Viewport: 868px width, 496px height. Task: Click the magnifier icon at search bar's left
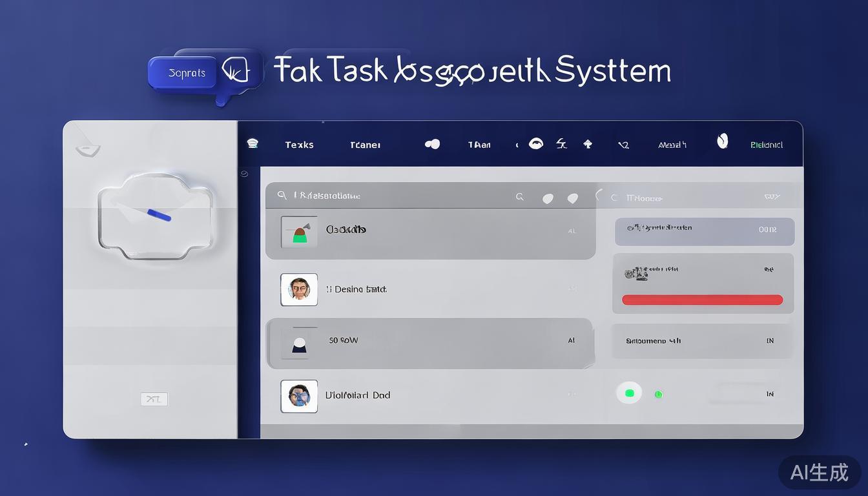click(x=282, y=195)
